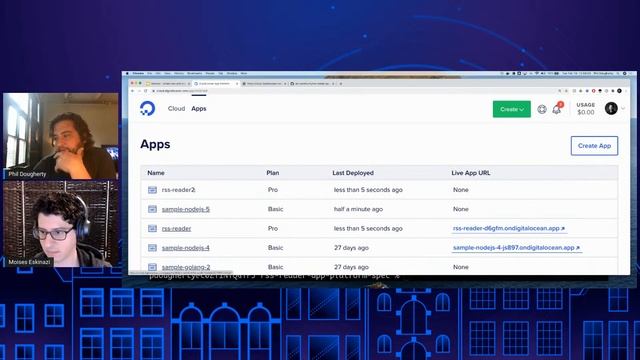The width and height of the screenshot is (640, 360).
Task: Click 'half a minute ago' deployment text
Action: (358, 209)
